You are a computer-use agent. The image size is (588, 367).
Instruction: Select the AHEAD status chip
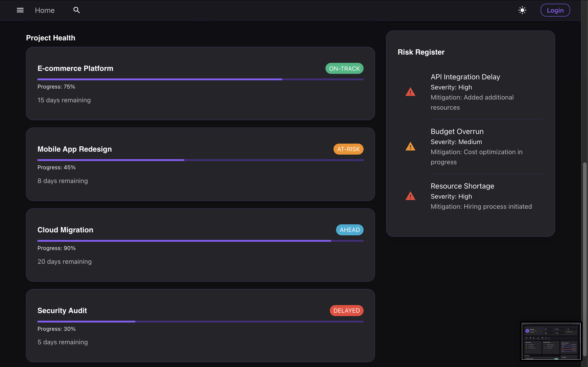[x=349, y=230]
